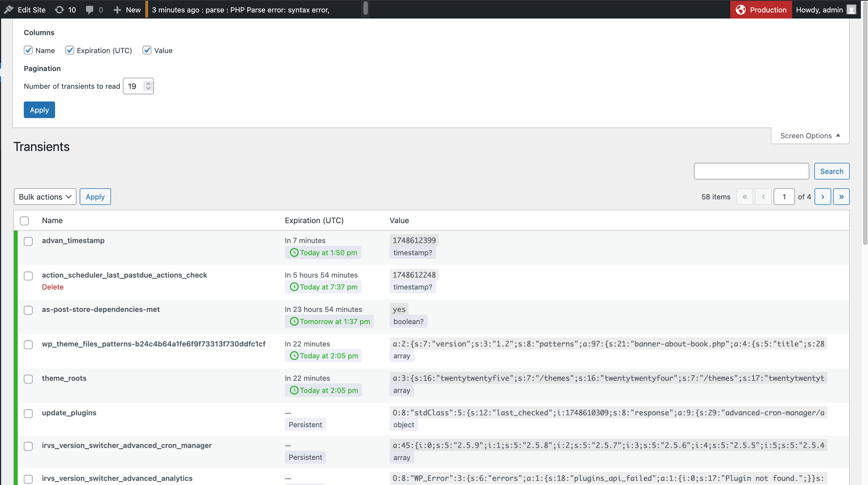Sort by the Expiration (UTC) column header
The height and width of the screenshot is (485, 868).
pos(314,220)
